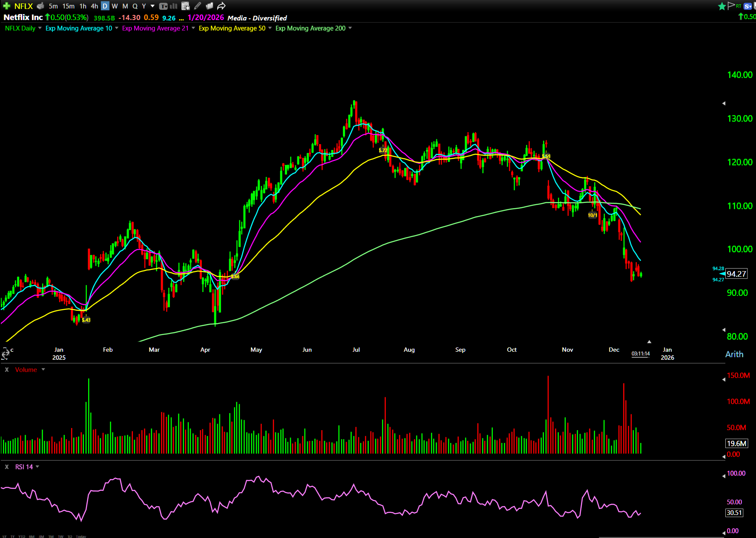
Task: Select the pencil drawing tools icon
Action: [x=198, y=6]
